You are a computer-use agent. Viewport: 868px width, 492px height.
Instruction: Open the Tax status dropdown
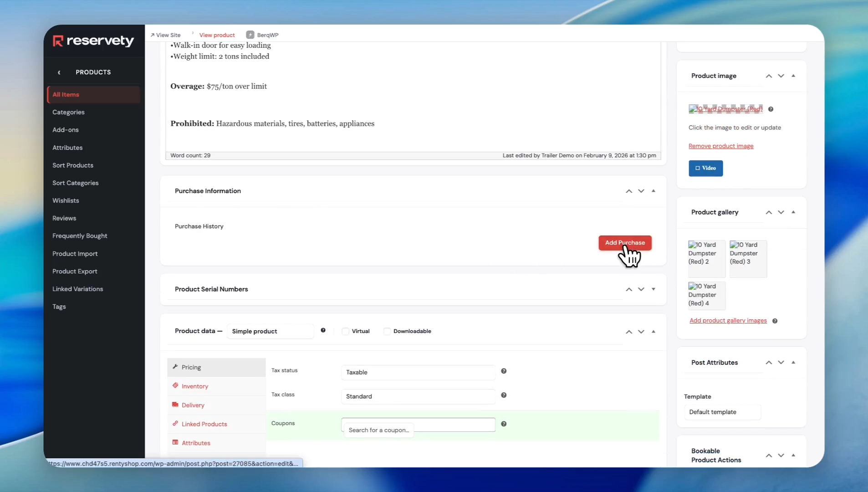(x=418, y=372)
